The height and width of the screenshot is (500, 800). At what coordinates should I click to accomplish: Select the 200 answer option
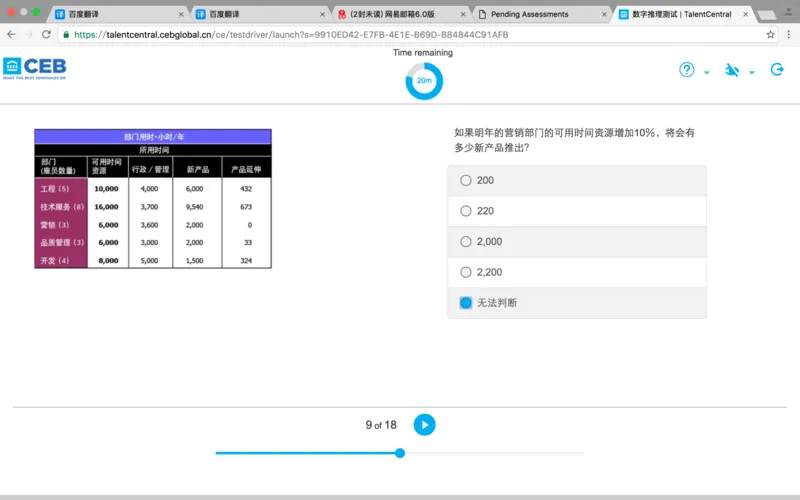click(x=577, y=181)
